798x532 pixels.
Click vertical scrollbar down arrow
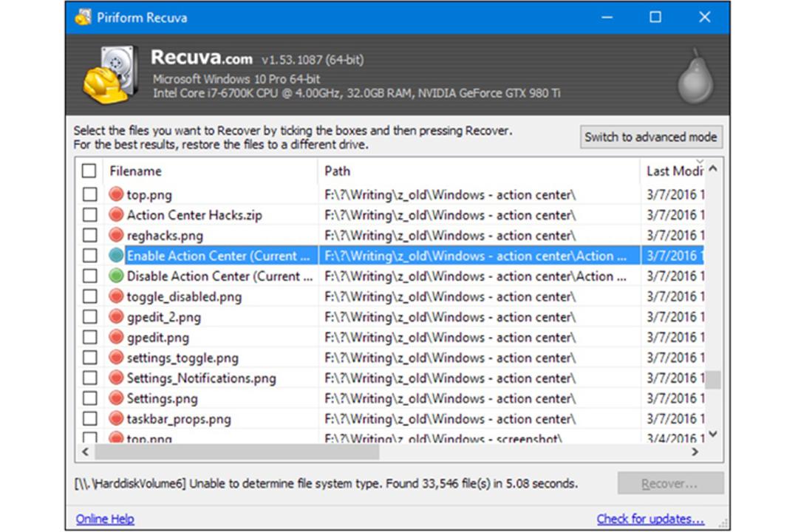click(713, 434)
